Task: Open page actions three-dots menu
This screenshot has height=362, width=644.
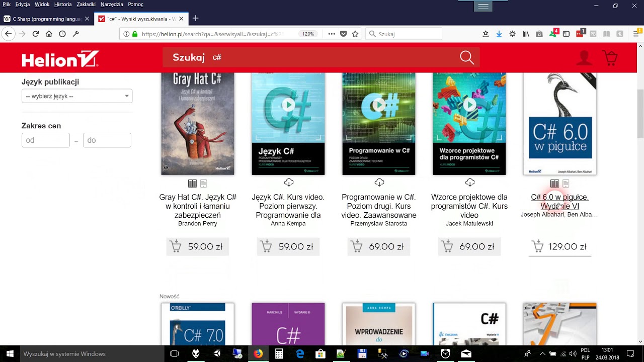Action: (x=331, y=34)
